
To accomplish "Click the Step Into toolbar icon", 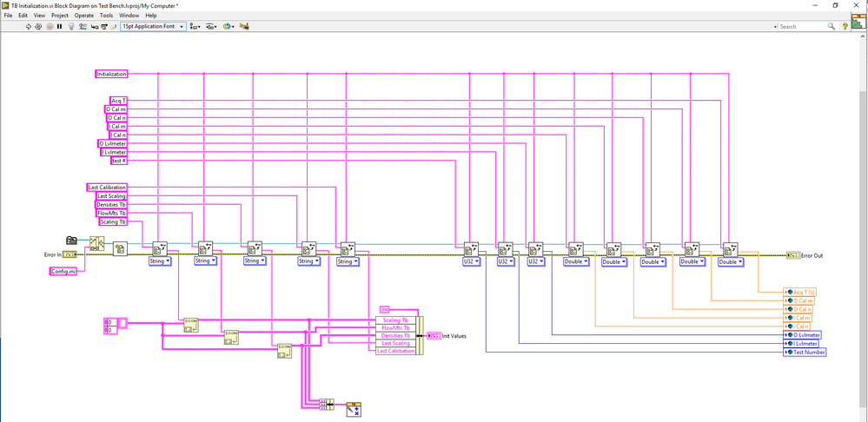I will [x=94, y=26].
